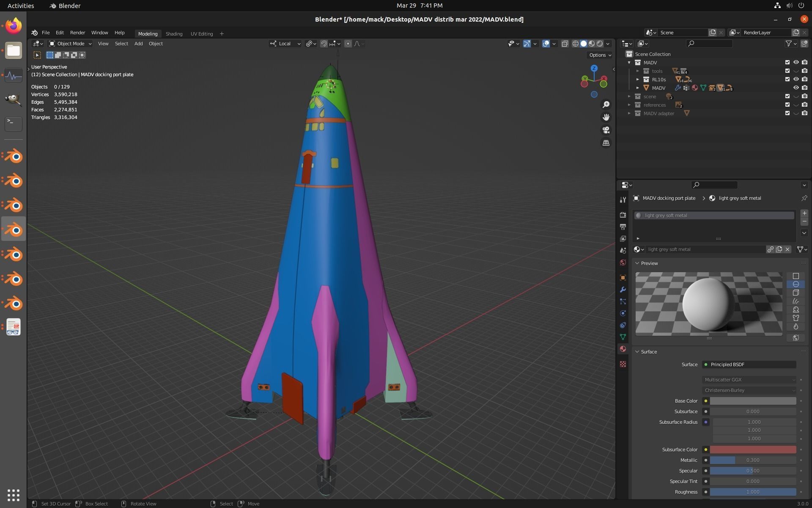Collapse the top MADV collection
The image size is (812, 508).
629,63
